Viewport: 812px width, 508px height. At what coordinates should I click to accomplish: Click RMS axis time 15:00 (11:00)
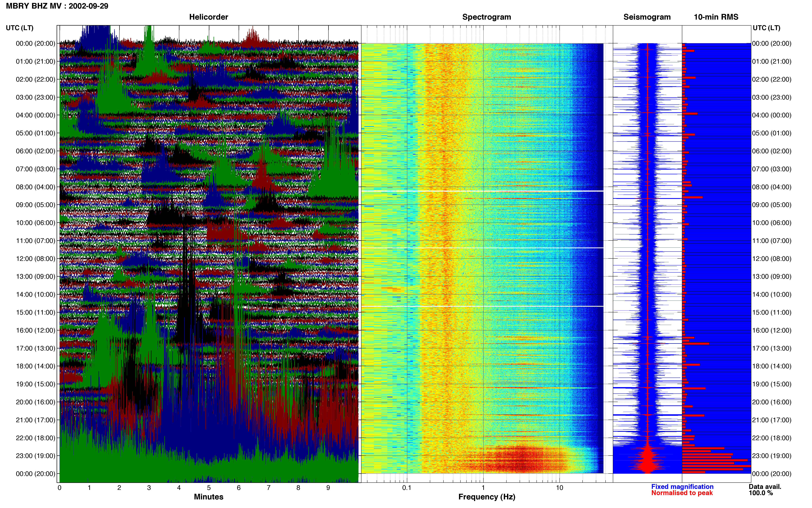coord(772,313)
